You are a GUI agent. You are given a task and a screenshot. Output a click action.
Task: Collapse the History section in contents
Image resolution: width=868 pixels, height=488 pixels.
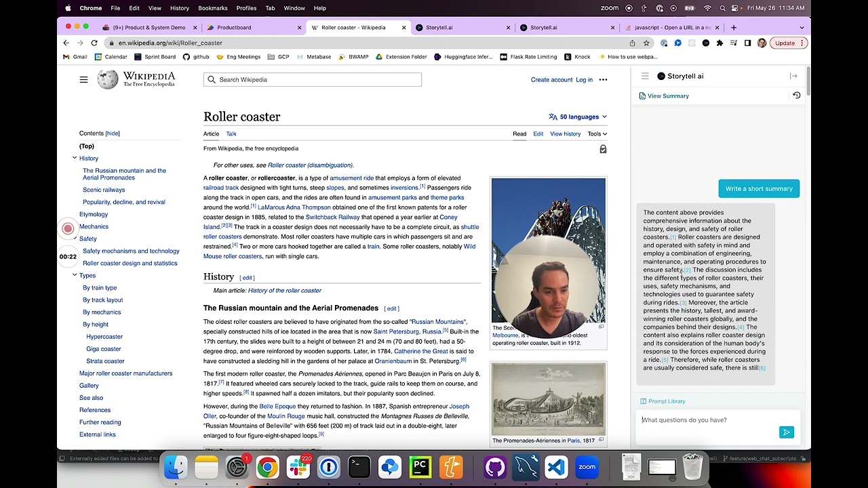[75, 158]
